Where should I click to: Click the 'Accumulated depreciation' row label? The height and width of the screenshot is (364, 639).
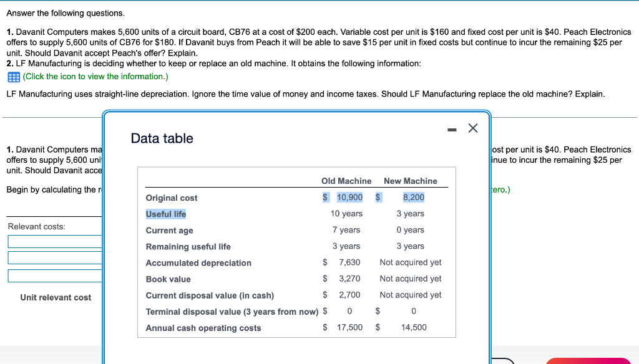coord(198,263)
